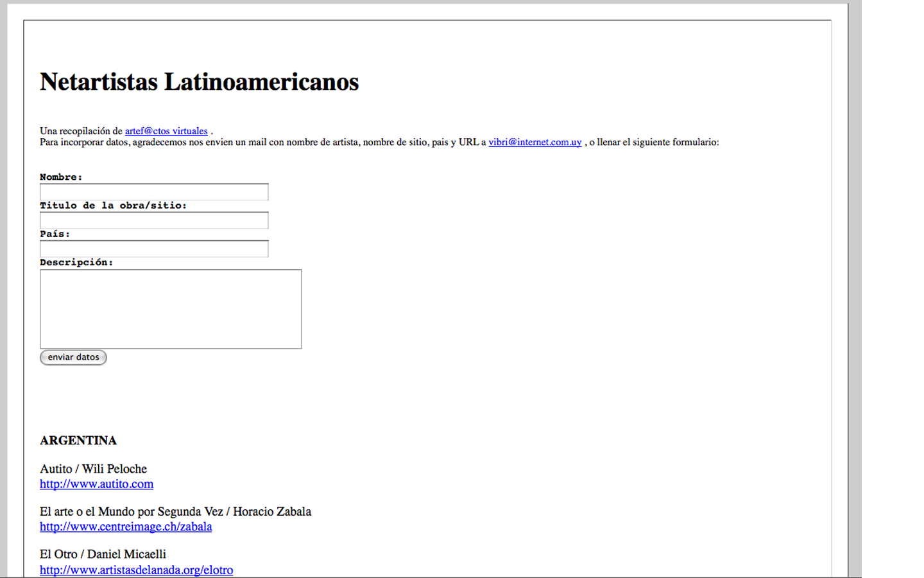This screenshot has height=578, width=924.
Task: Click the Descripción: field label
Action: pyautogui.click(x=76, y=262)
